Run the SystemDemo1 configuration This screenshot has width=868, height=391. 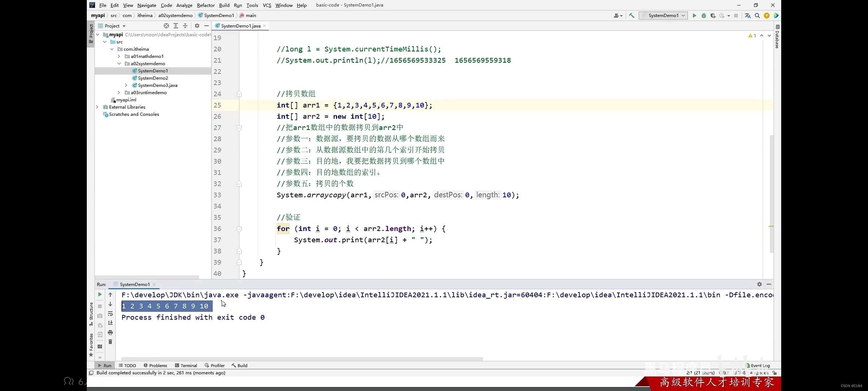tap(694, 16)
